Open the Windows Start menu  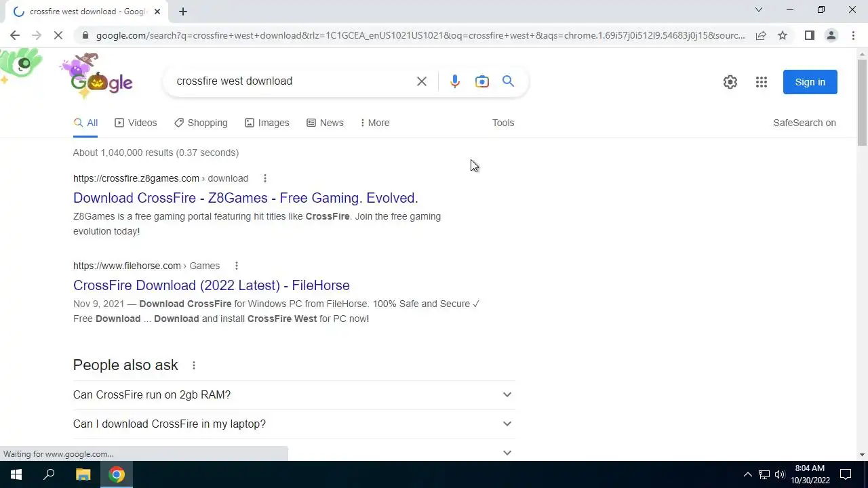coord(16,474)
